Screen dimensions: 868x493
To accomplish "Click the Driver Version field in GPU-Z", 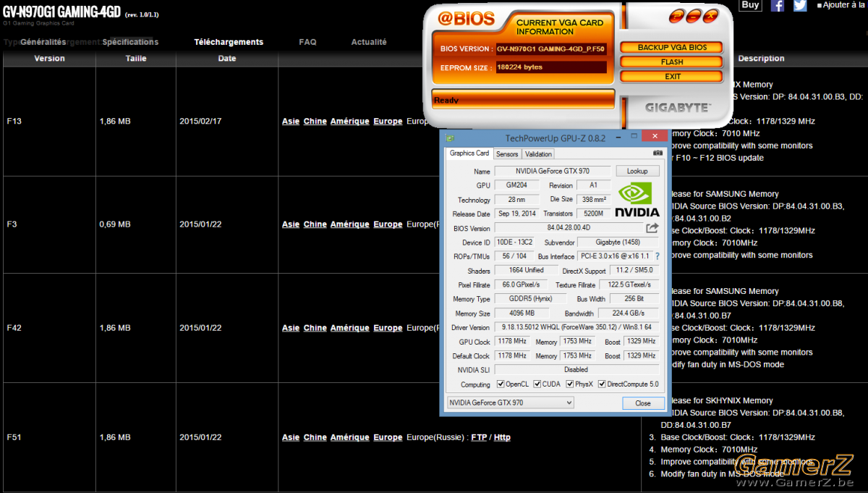I will pos(577,327).
